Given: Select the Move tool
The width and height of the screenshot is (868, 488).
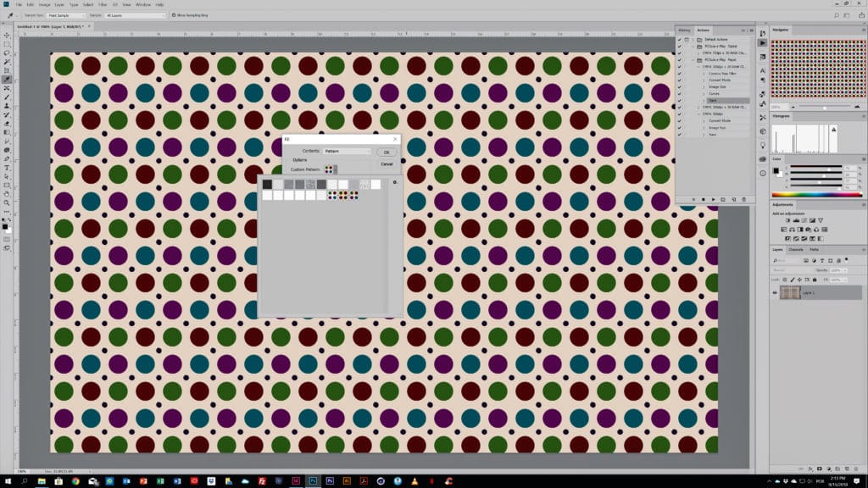Looking at the screenshot, I should point(7,35).
